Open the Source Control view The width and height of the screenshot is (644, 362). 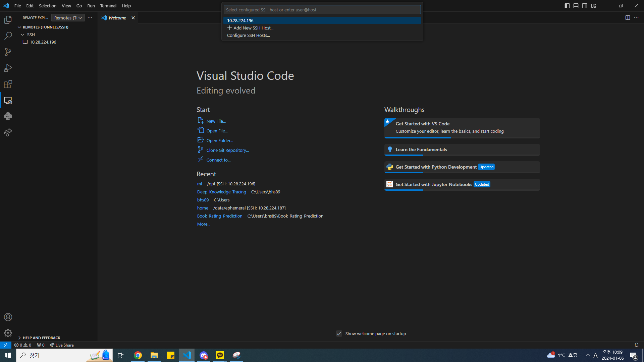pyautogui.click(x=8, y=52)
